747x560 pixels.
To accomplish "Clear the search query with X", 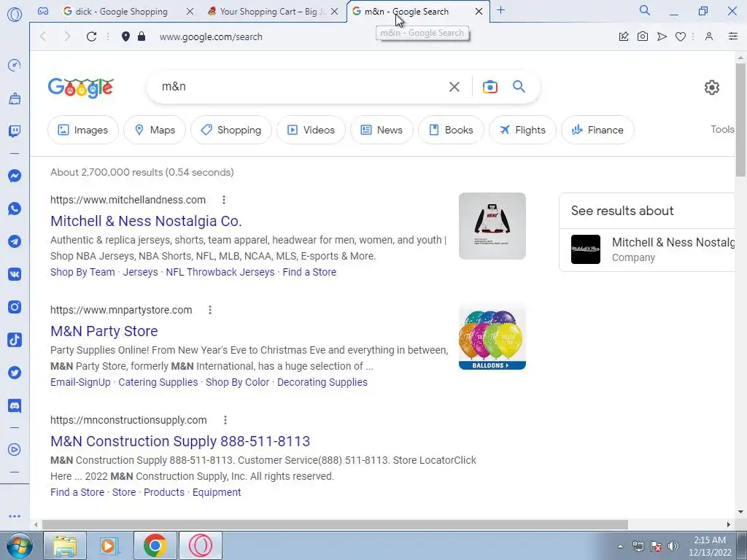I will click(454, 87).
